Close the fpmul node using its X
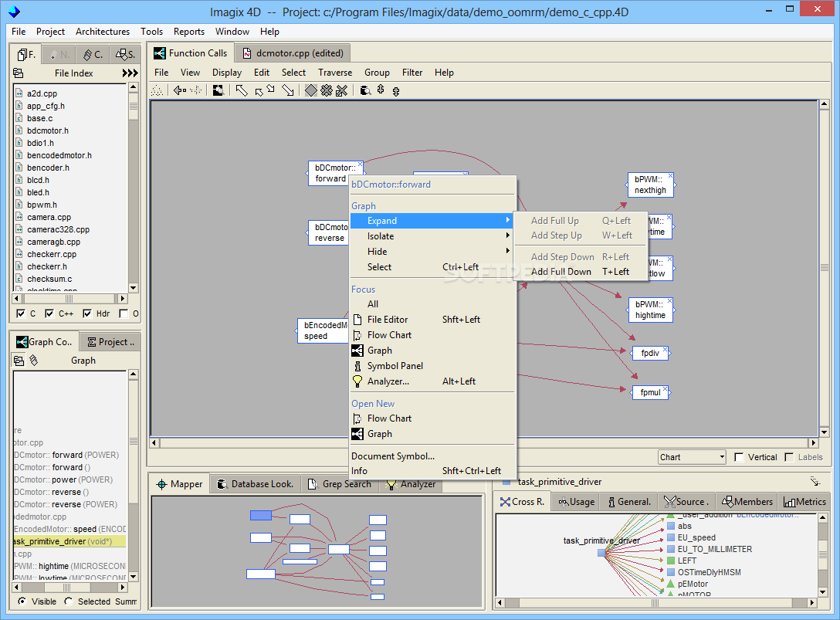This screenshot has height=620, width=840. click(x=665, y=389)
